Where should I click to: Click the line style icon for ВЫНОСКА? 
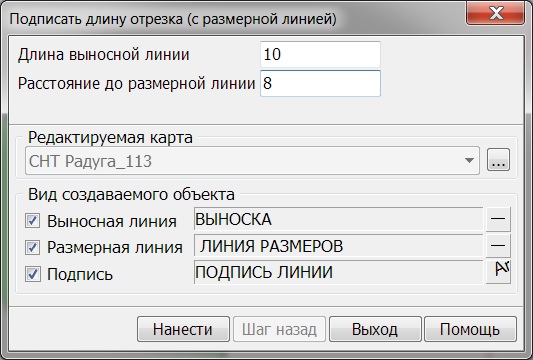click(x=498, y=219)
